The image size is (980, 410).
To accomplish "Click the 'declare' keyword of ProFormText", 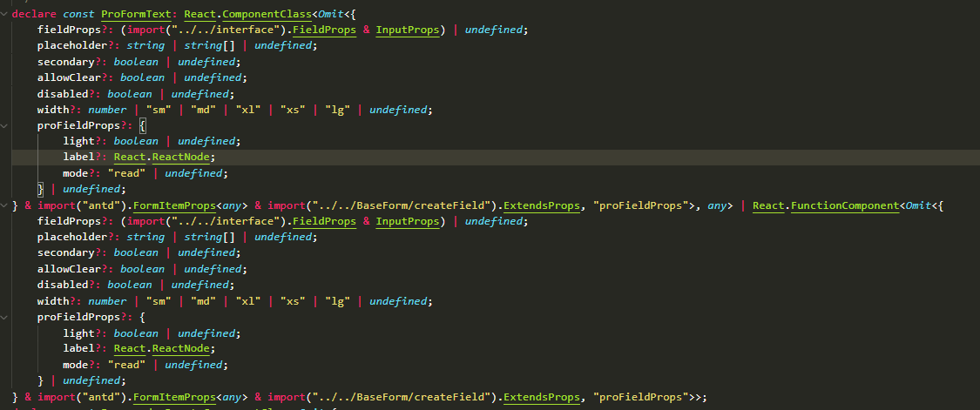I will 34,14.
